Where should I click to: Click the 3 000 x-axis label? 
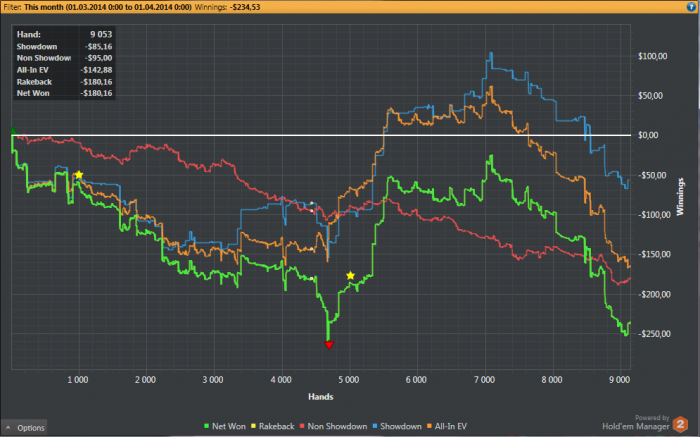pyautogui.click(x=213, y=380)
